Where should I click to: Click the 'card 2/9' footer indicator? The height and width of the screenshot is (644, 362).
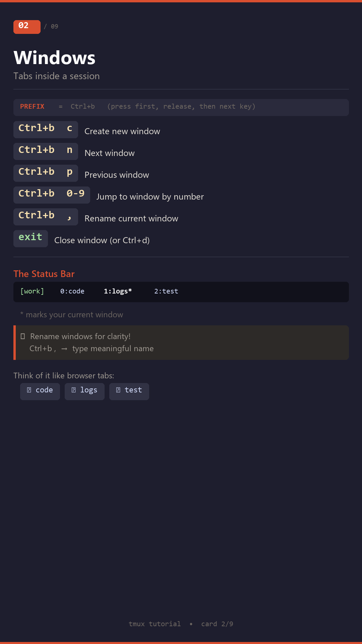217,624
